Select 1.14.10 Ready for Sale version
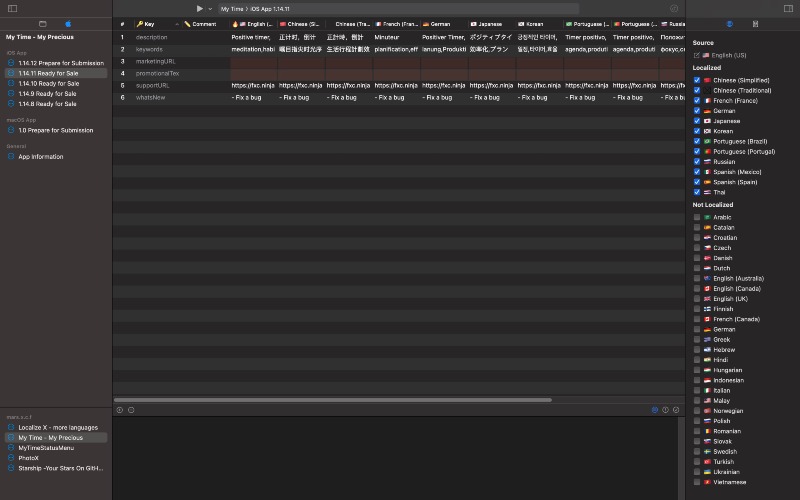 pyautogui.click(x=48, y=84)
